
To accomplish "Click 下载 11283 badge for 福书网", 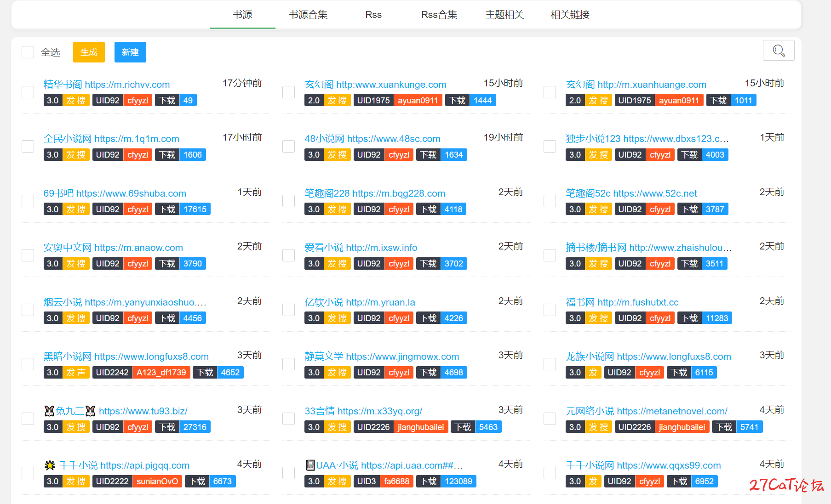I will click(705, 318).
